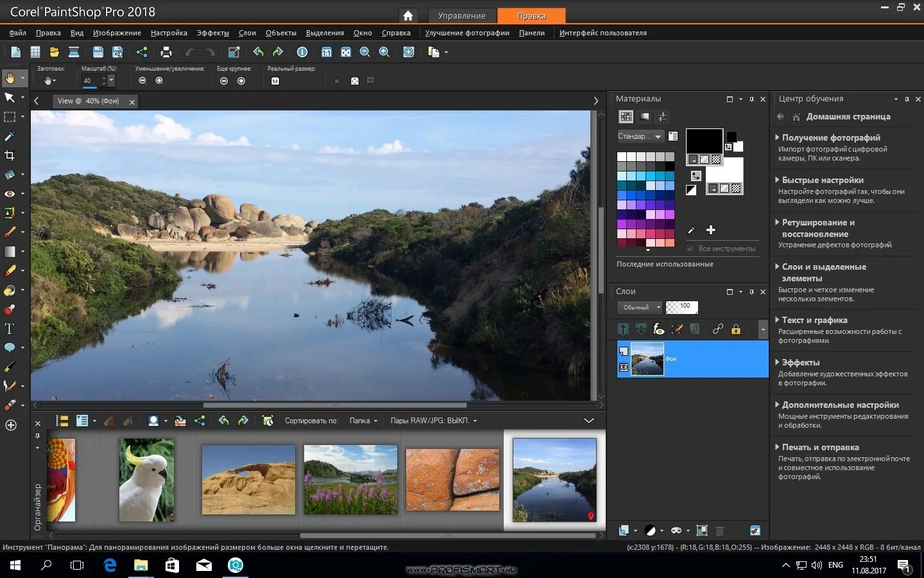
Task: Switch Materials to sliders icon
Action: [x=662, y=116]
